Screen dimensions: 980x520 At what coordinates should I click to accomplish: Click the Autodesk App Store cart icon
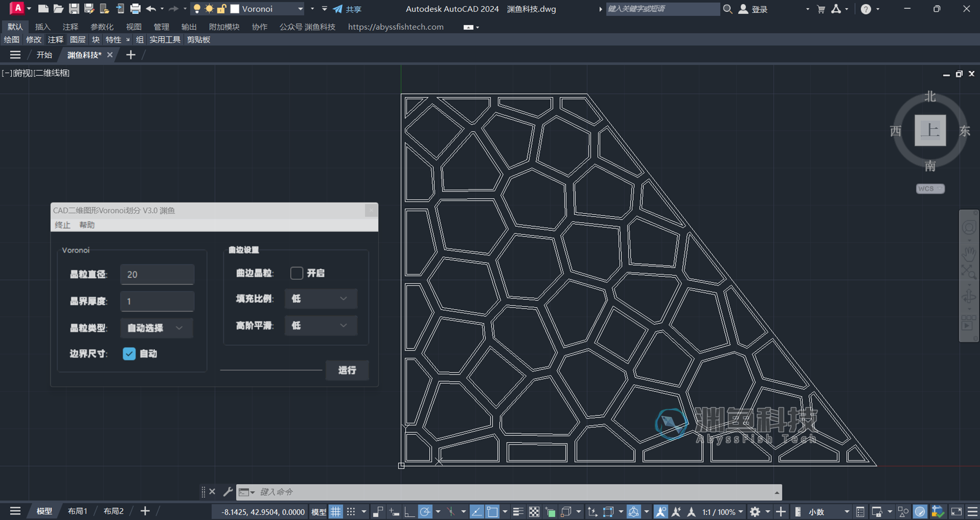[x=821, y=9]
